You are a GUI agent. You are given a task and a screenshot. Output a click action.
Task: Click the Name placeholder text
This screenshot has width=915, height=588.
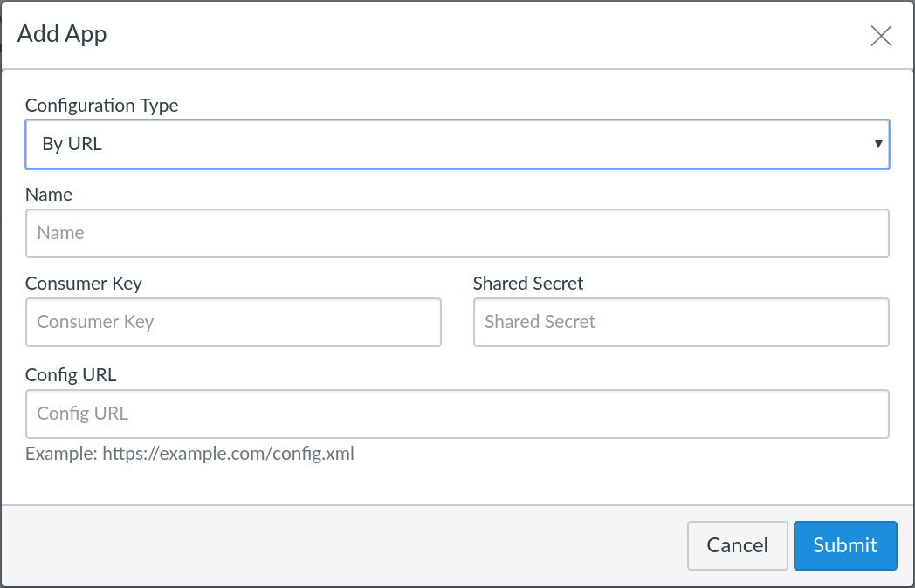[x=61, y=233]
